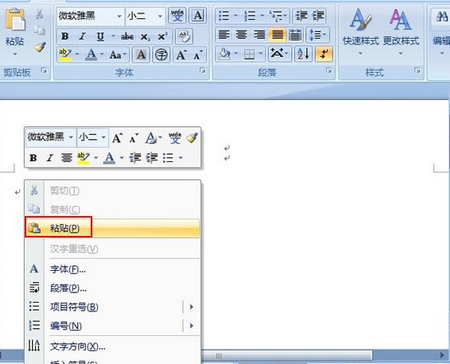Screen dimensions: 450x364
Task: Click Sort A-Z icon in ribbon
Action: tap(303, 54)
